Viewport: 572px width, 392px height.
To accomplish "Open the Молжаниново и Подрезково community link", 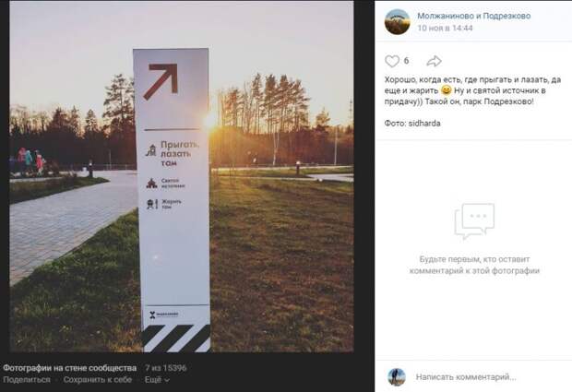I will (474, 16).
